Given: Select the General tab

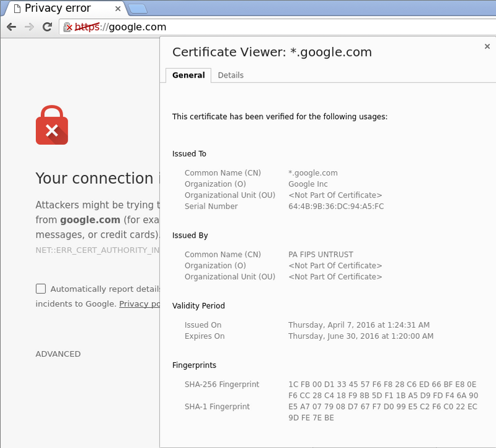Looking at the screenshot, I should click(188, 75).
